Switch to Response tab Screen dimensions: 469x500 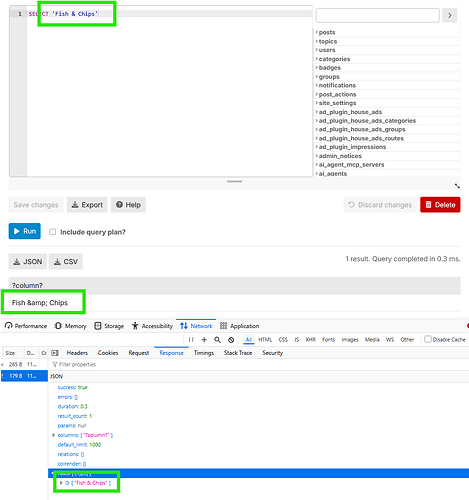[x=171, y=353]
